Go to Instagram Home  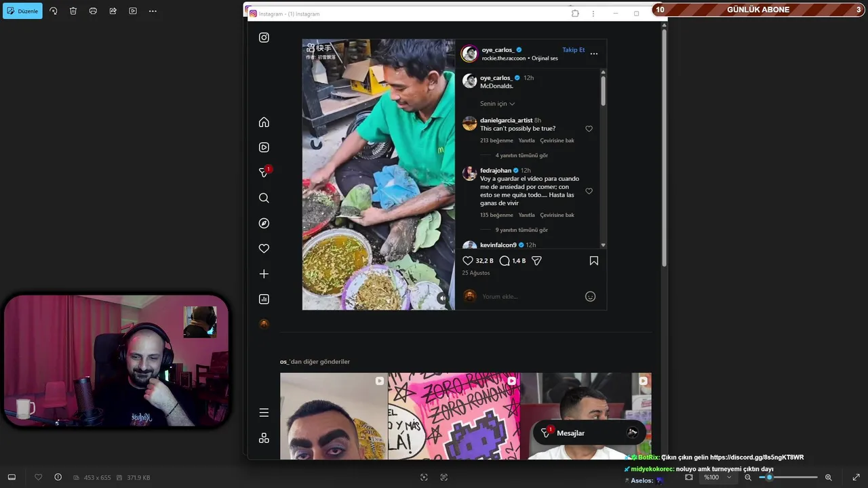coord(264,122)
